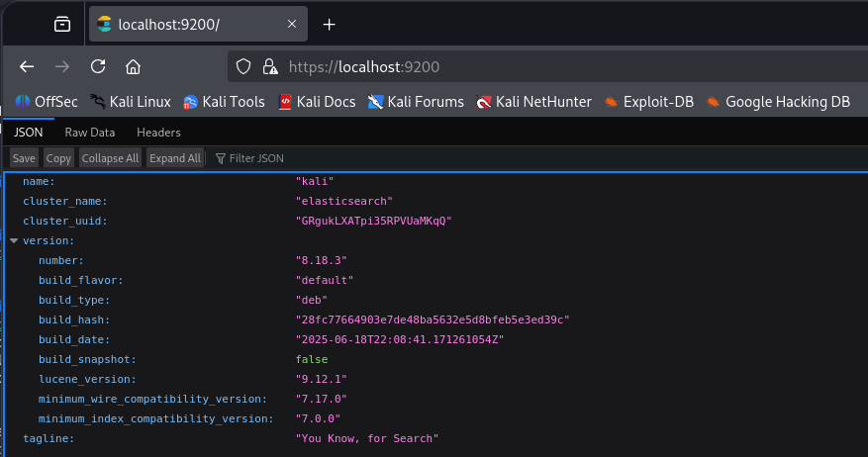Image resolution: width=868 pixels, height=457 pixels.
Task: Select the number key
Action: [61, 260]
